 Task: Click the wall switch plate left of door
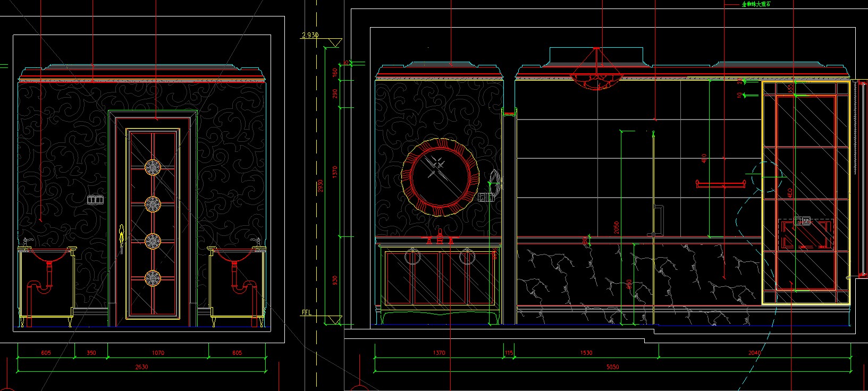[96, 200]
